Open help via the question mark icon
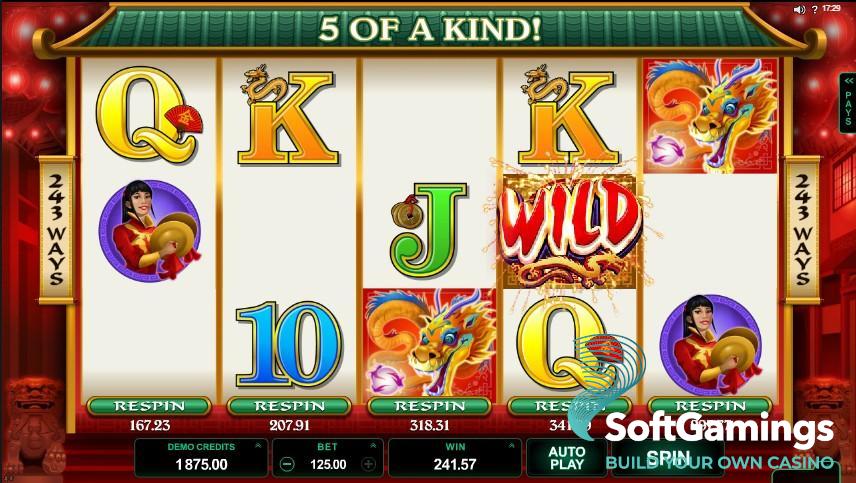This screenshot has width=856, height=483. pyautogui.click(x=815, y=9)
